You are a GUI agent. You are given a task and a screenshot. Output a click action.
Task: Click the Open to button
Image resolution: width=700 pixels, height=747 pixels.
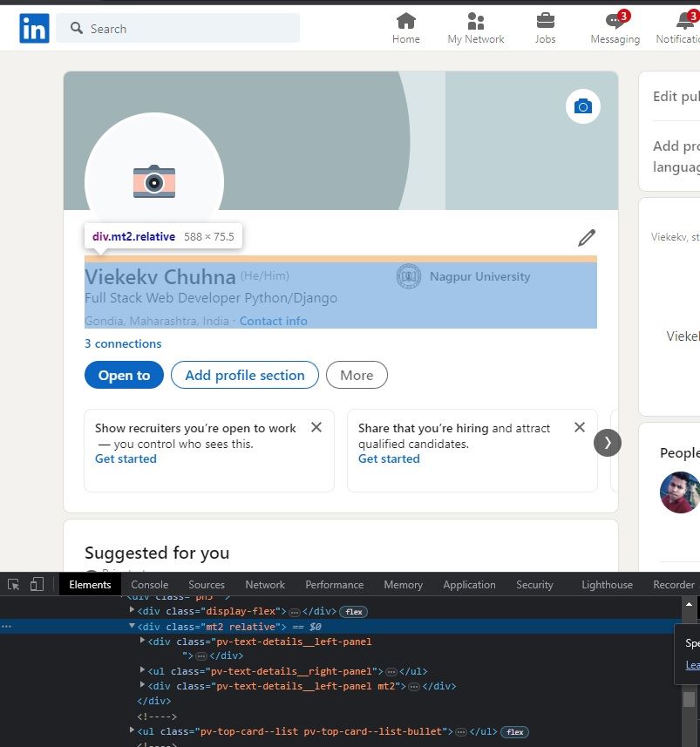click(x=124, y=375)
